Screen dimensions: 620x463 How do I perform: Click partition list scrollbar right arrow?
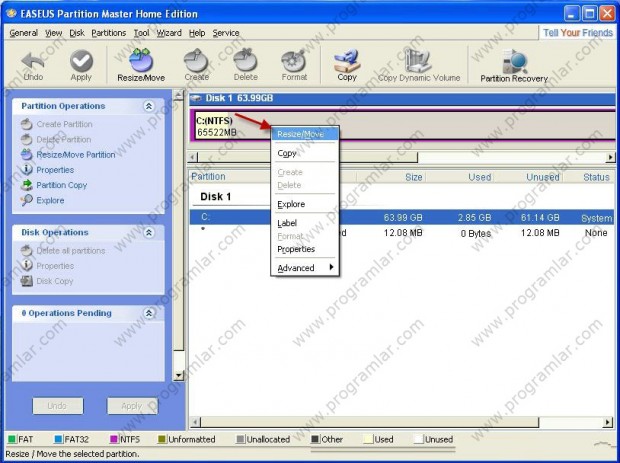pyautogui.click(x=608, y=422)
